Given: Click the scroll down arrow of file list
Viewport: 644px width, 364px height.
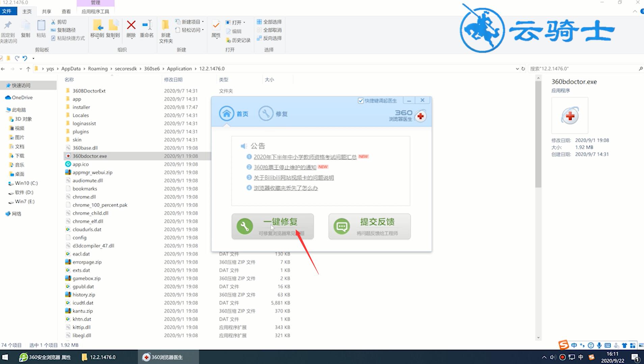Looking at the screenshot, I should click(538, 337).
